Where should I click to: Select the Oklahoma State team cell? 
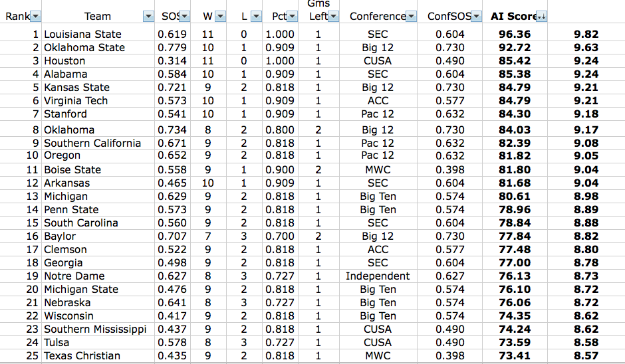[x=98, y=47]
